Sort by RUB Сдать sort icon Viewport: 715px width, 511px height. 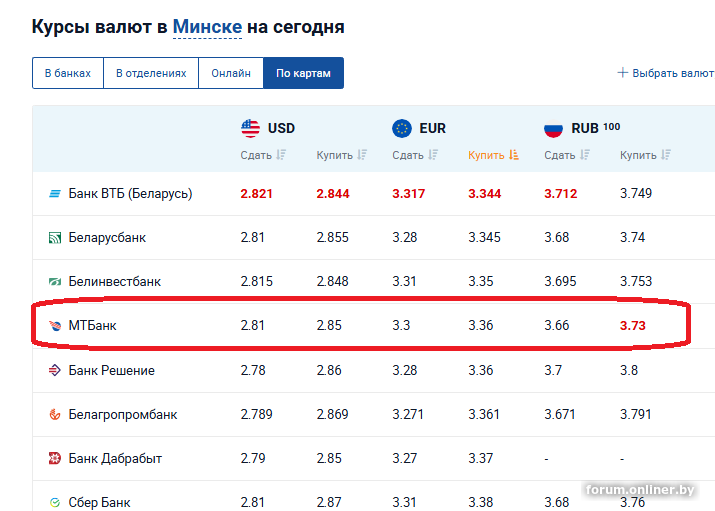pos(585,155)
